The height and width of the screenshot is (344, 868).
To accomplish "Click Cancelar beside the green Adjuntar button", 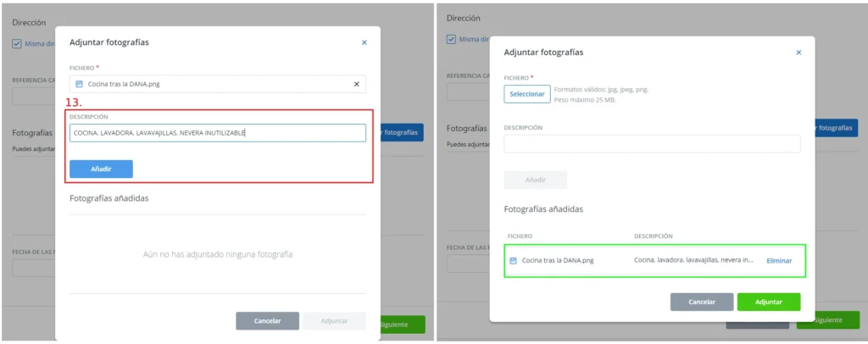I will 701,302.
